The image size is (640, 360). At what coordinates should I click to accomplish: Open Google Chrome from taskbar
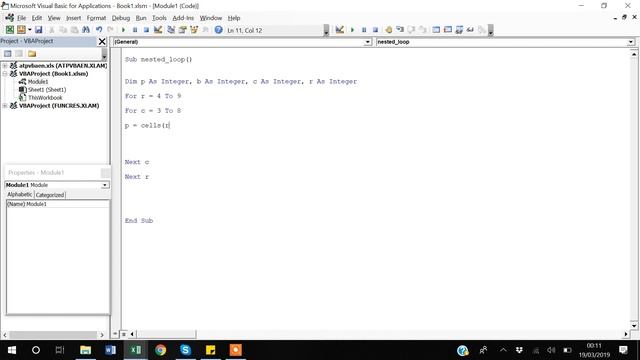(x=160, y=350)
